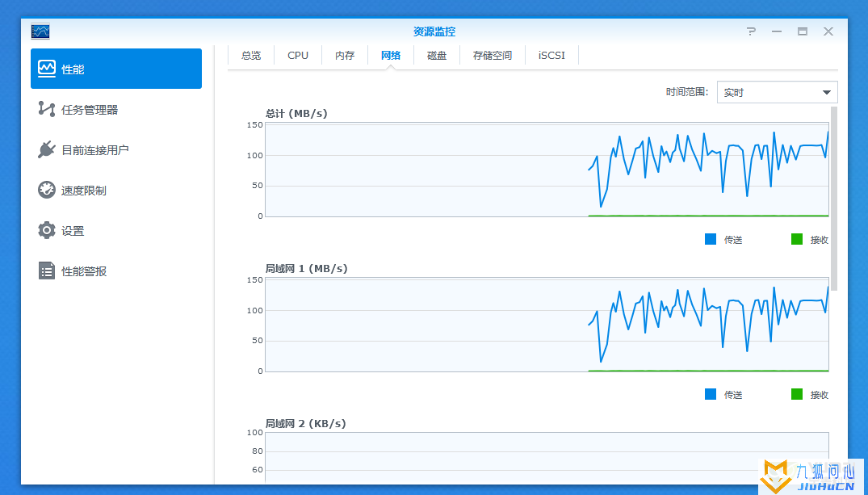Image resolution: width=868 pixels, height=495 pixels.
Task: Click the 任务管理器 branch icon
Action: pyautogui.click(x=47, y=109)
